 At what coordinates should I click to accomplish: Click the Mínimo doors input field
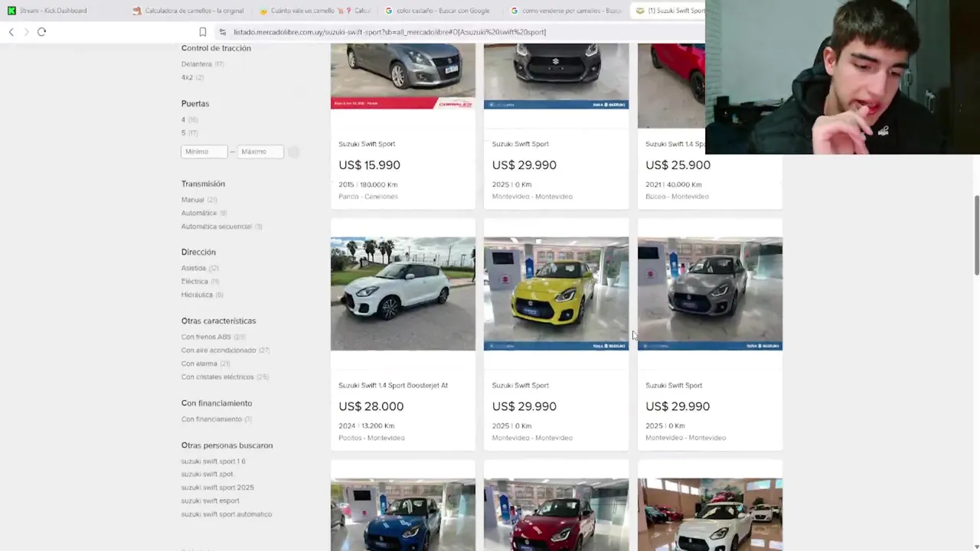[204, 152]
